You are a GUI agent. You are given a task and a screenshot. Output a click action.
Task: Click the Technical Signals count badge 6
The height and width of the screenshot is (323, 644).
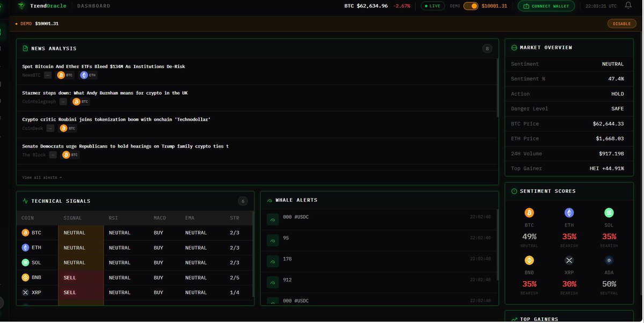[x=243, y=201]
